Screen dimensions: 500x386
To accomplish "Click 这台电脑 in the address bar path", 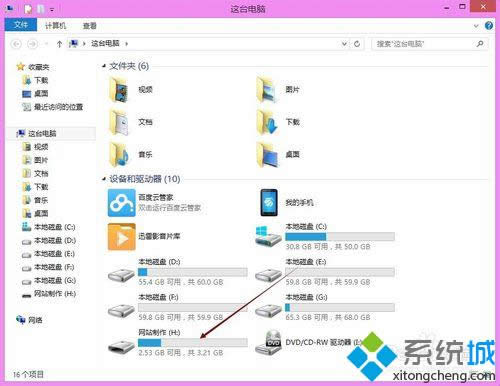I will (105, 43).
